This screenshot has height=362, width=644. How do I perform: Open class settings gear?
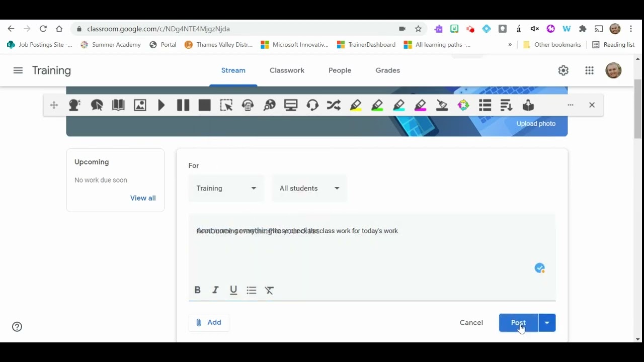[563, 70]
